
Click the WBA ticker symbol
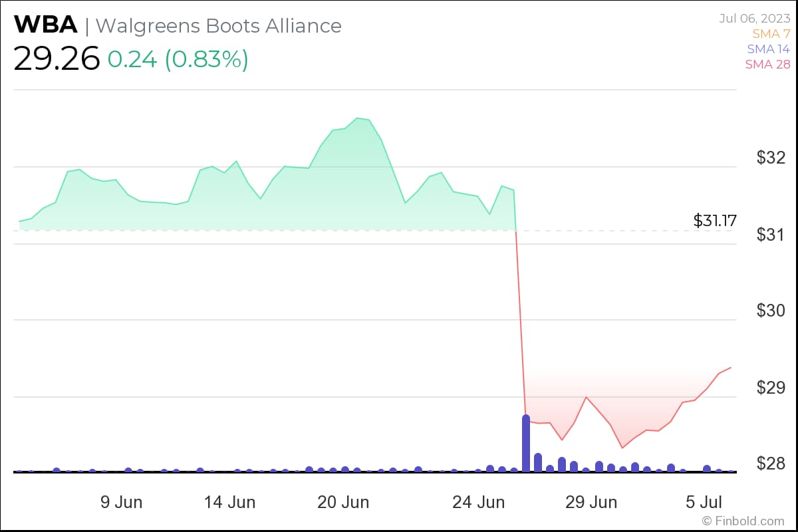[x=45, y=25]
